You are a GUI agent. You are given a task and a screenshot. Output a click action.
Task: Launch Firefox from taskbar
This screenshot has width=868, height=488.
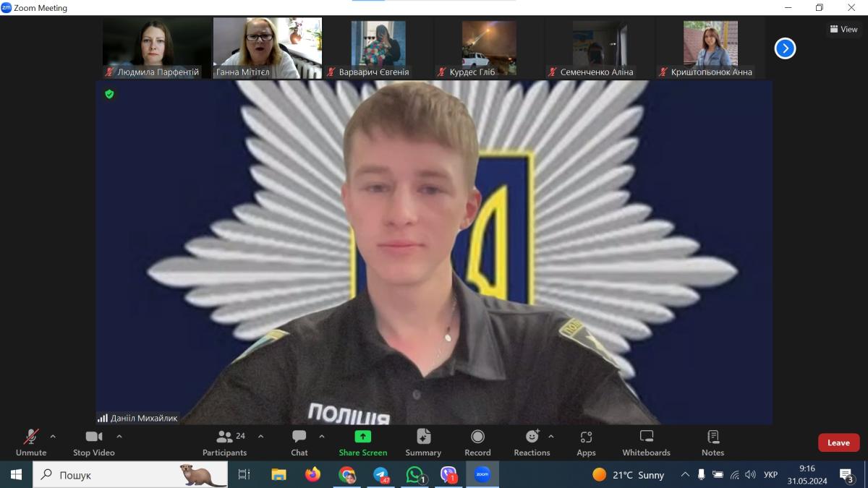(x=312, y=474)
